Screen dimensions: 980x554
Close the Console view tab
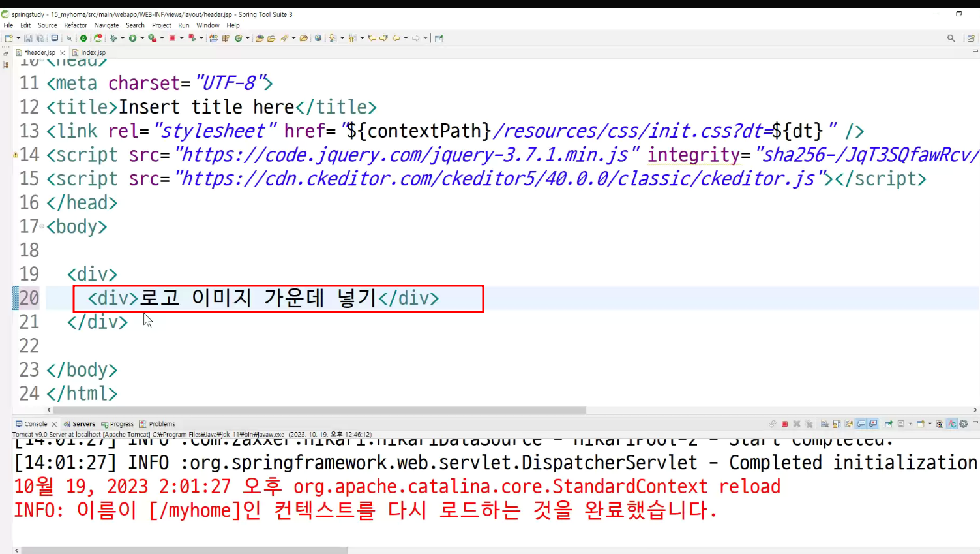pos(54,424)
